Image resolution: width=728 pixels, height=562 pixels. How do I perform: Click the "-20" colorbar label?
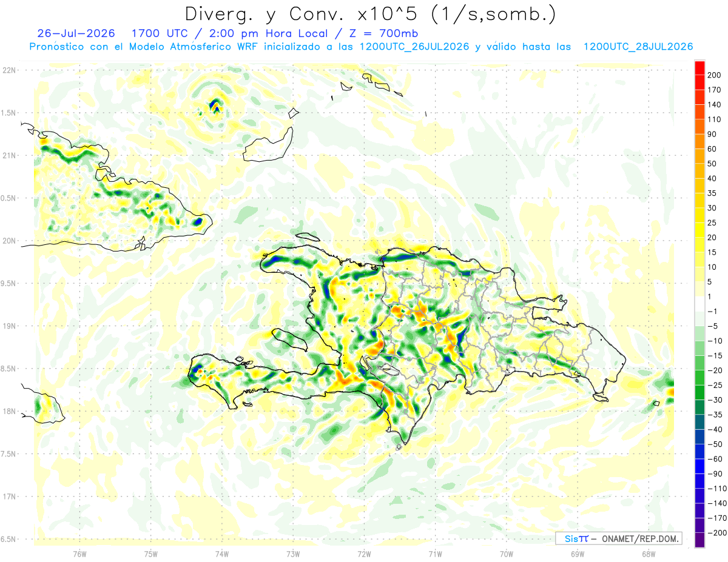(x=714, y=370)
